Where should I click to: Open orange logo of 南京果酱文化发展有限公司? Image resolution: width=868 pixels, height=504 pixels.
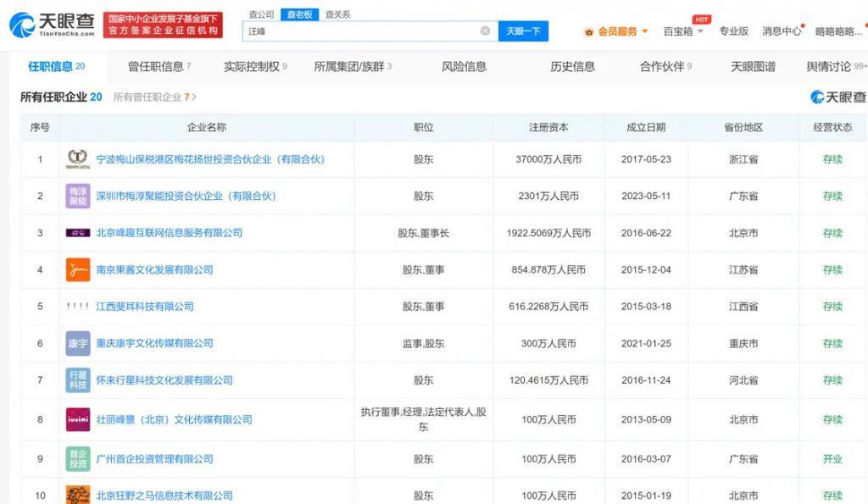pos(78,270)
